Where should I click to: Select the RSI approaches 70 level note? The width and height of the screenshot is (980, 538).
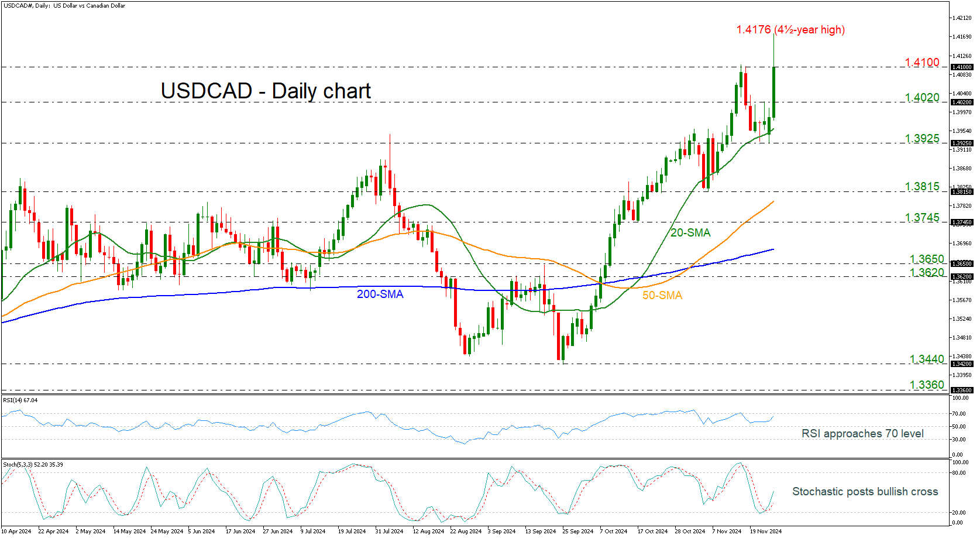(862, 434)
